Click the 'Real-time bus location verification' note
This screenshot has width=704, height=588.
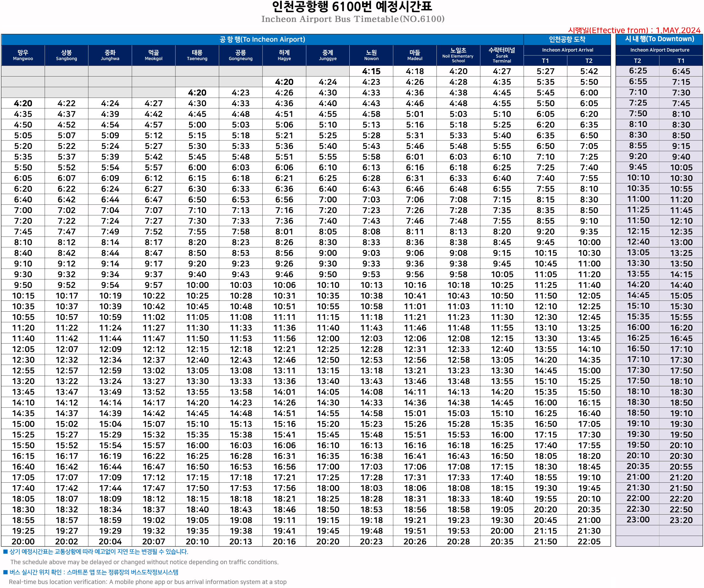(x=148, y=582)
